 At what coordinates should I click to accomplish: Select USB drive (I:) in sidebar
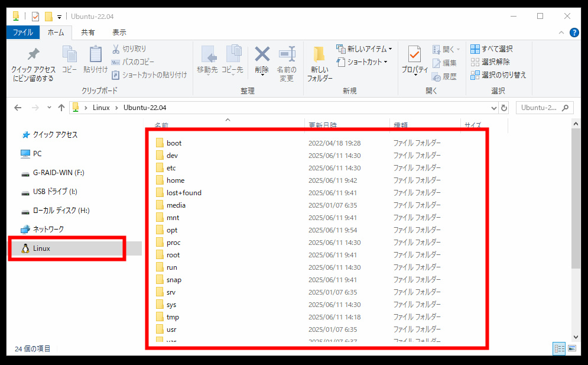coord(50,192)
